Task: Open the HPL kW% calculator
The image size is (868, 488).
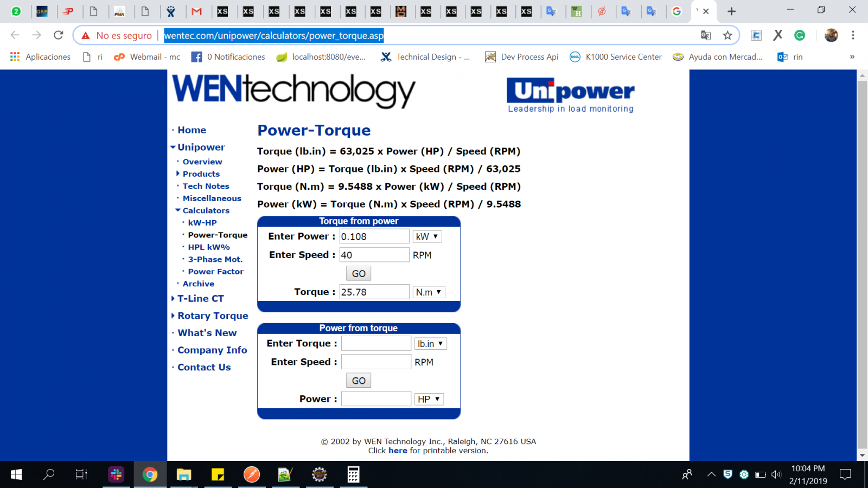Action: pyautogui.click(x=209, y=247)
